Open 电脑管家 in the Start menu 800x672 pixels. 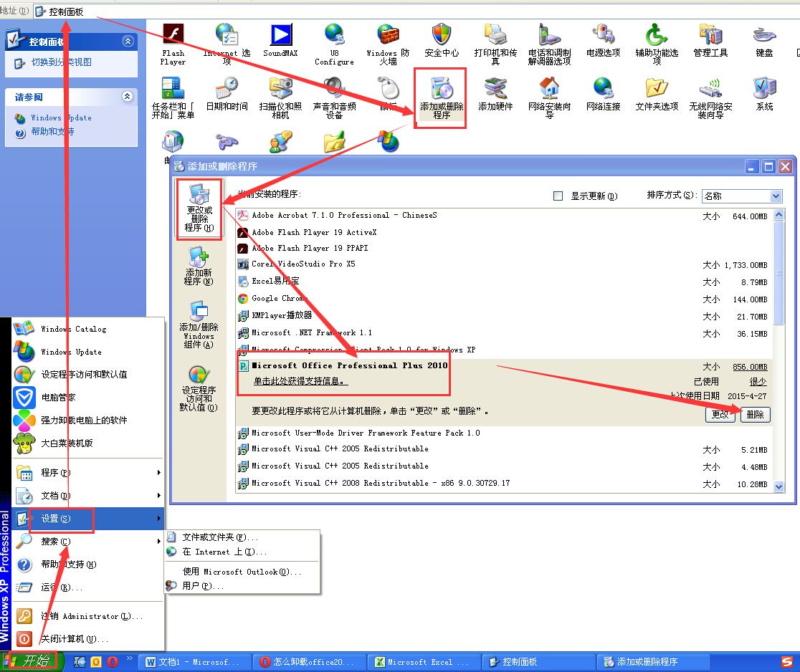click(x=87, y=397)
